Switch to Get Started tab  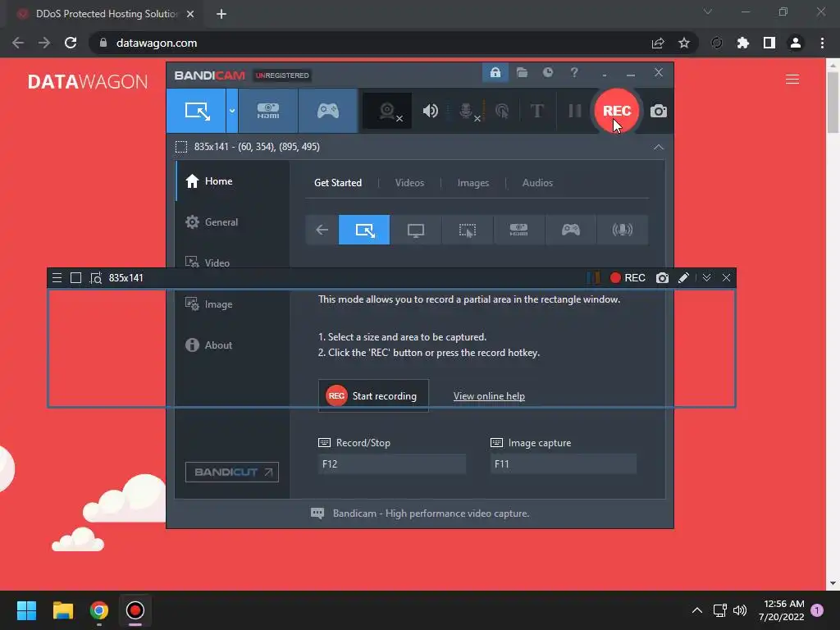click(337, 183)
